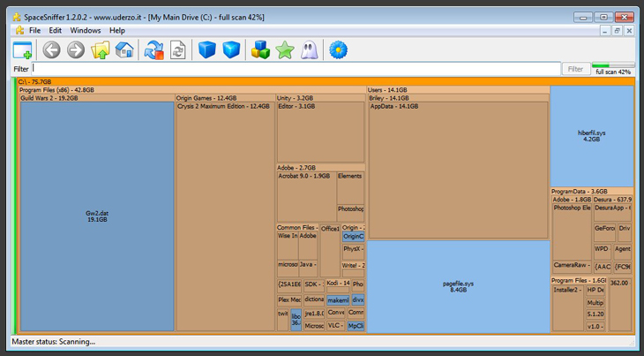Click the blue flower icon in toolbar

point(337,50)
